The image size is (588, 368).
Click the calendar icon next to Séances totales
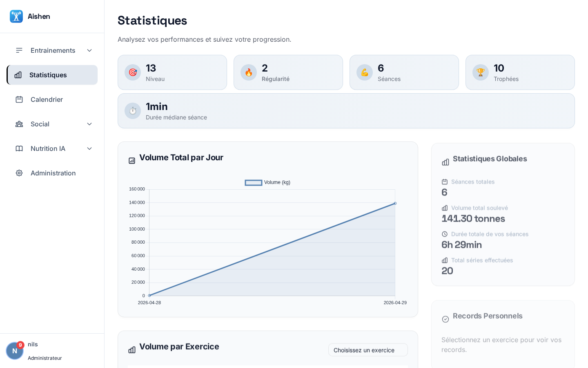coord(445,182)
